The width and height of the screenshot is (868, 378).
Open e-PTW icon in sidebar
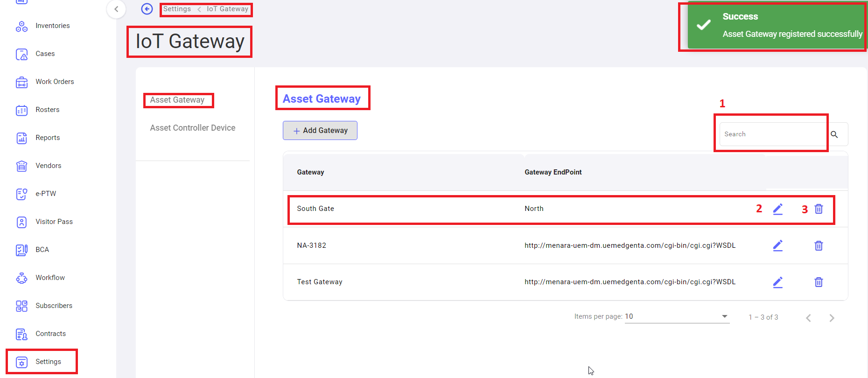tap(21, 194)
